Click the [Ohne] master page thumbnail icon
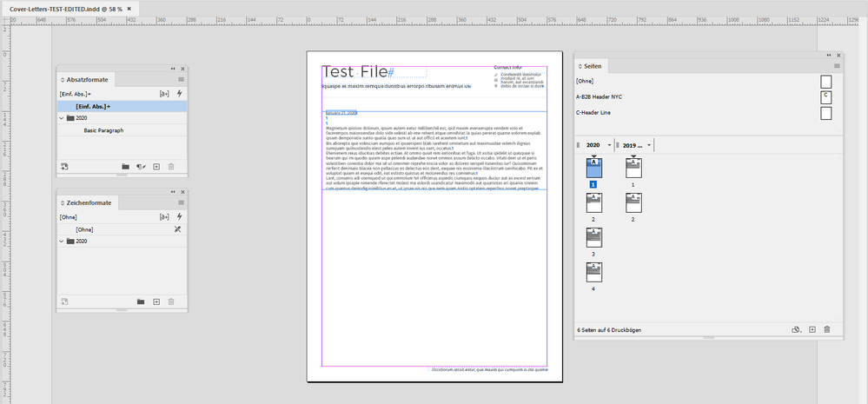 tap(826, 82)
